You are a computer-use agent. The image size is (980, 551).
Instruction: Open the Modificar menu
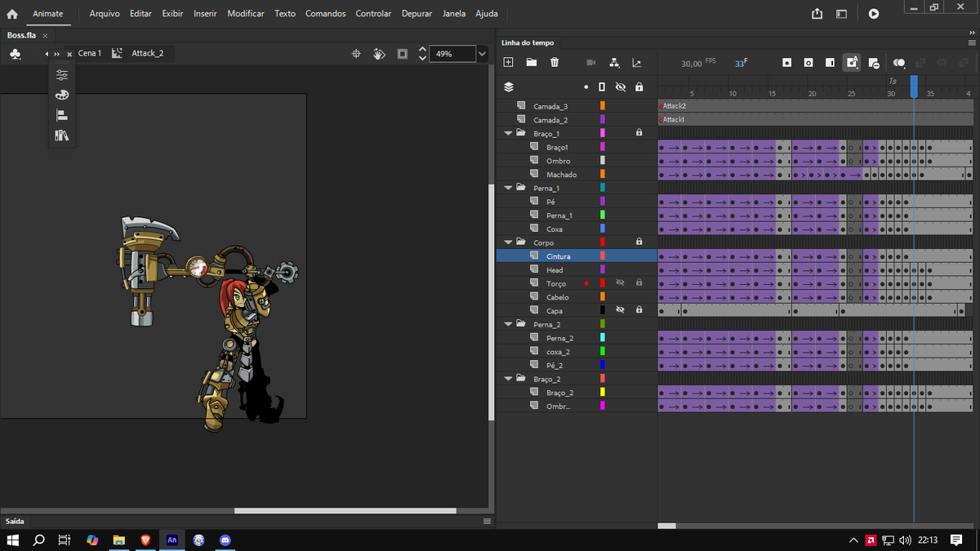point(246,14)
